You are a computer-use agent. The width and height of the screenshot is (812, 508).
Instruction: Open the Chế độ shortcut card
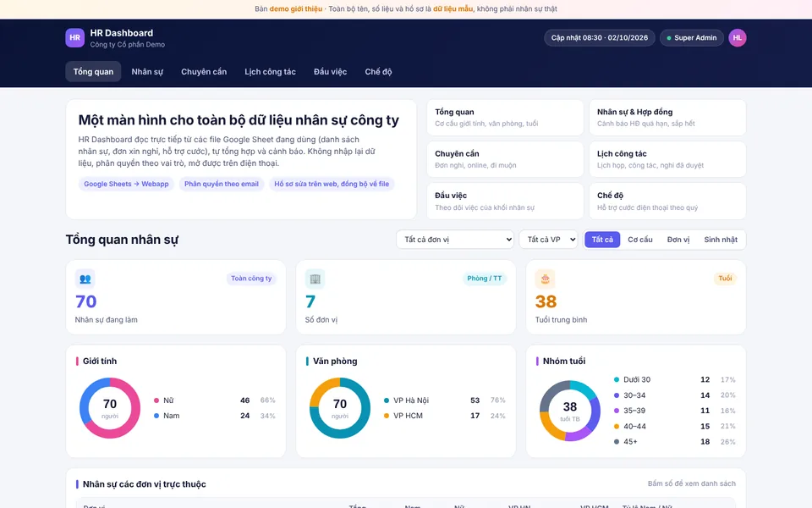(667, 202)
